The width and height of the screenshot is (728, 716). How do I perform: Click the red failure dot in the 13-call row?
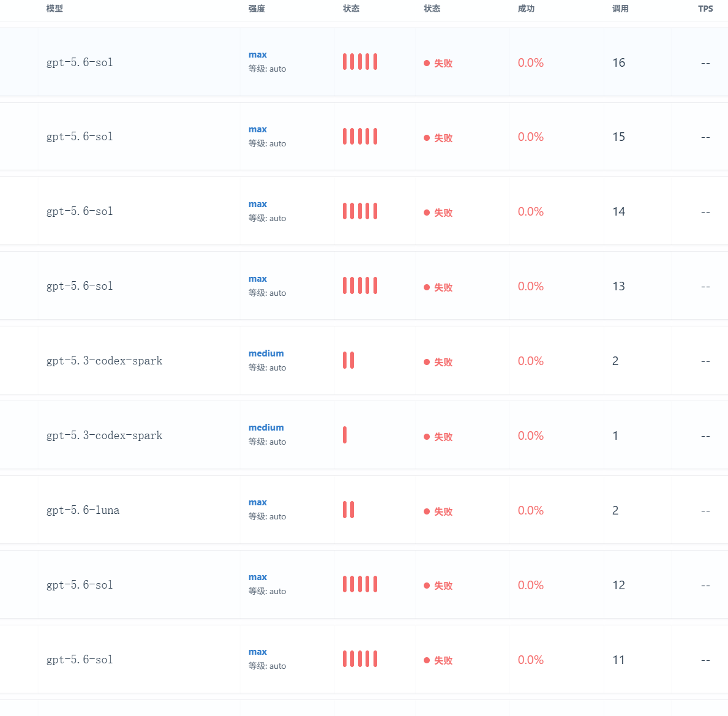pos(427,287)
